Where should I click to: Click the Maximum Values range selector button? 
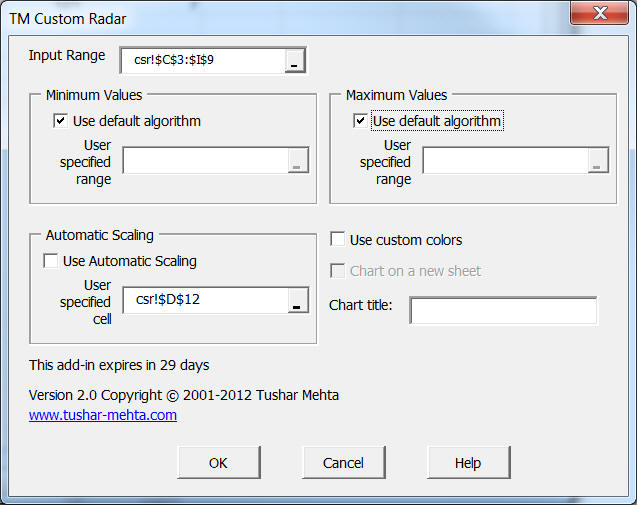pyautogui.click(x=598, y=161)
